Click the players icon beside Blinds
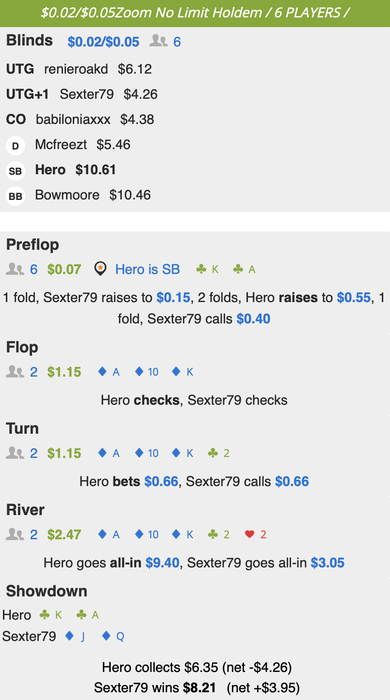Screen dimensions: 390x700 click(158, 42)
